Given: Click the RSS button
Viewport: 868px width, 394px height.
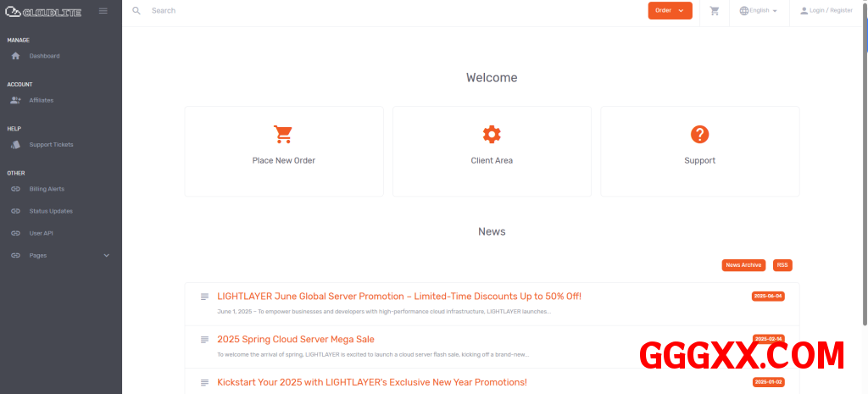Looking at the screenshot, I should tap(782, 265).
